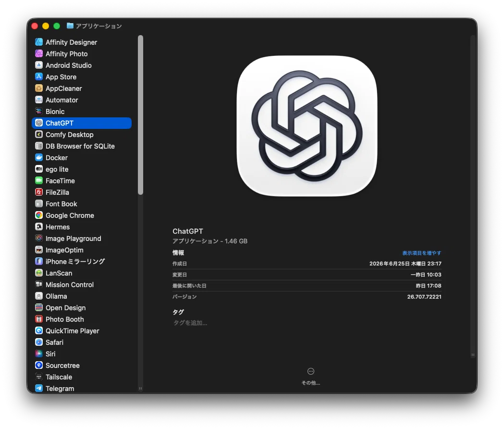Click the バージョン label
The height and width of the screenshot is (429, 504).
point(184,297)
